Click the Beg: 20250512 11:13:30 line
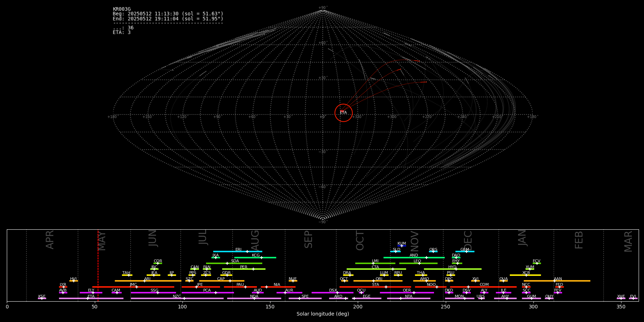 pos(168,14)
